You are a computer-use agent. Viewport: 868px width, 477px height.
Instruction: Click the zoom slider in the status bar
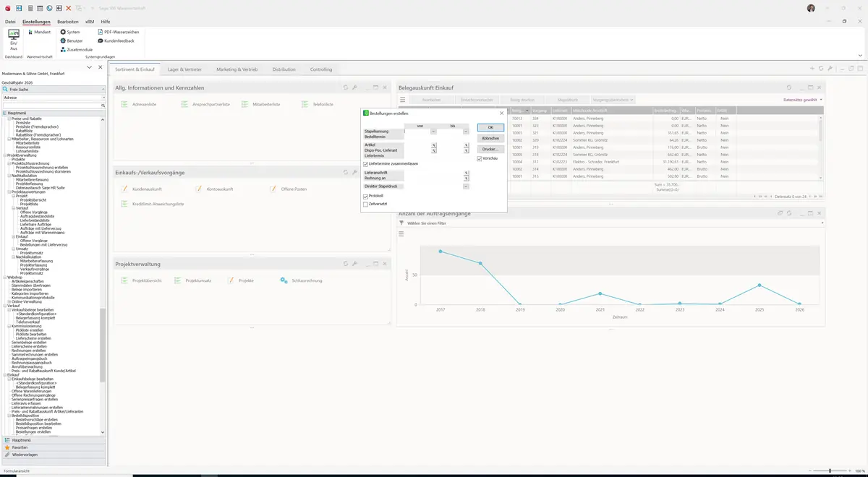click(830, 470)
